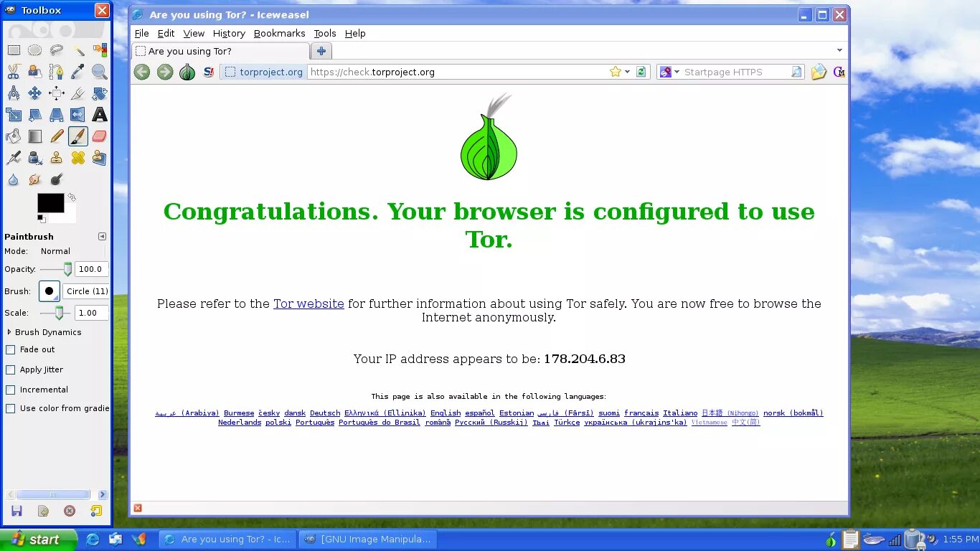Select the Text tool
This screenshot has width=980, height=551.
coord(100,115)
